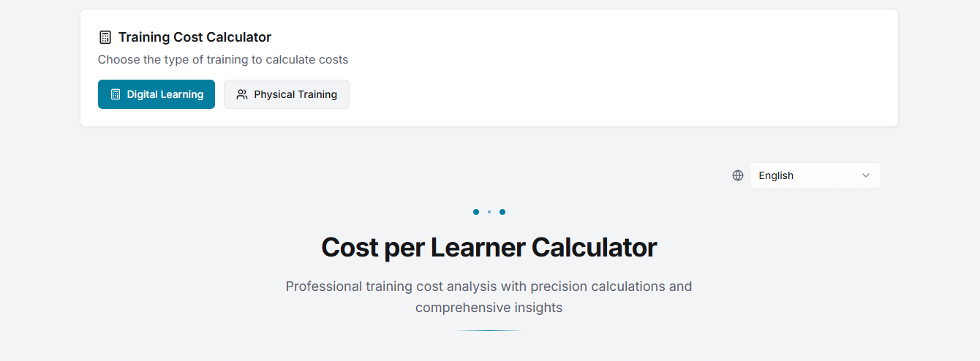The height and width of the screenshot is (361, 980).
Task: Click the Training Cost Calculator title text
Action: [195, 37]
